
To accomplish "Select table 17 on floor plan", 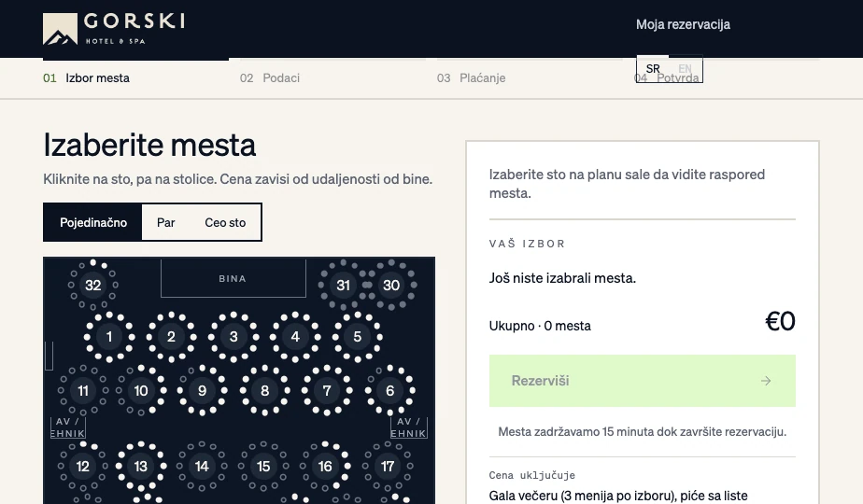I will coord(388,466).
